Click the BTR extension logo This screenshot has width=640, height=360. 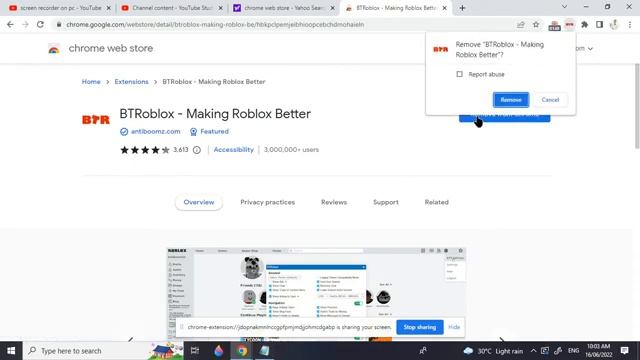(x=96, y=119)
